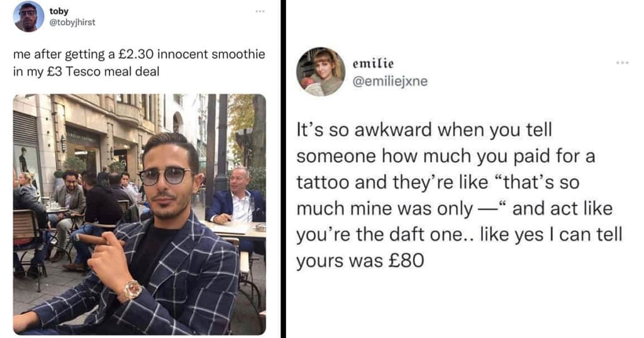
Task: Click the black divider between the tweets
Action: 283,169
